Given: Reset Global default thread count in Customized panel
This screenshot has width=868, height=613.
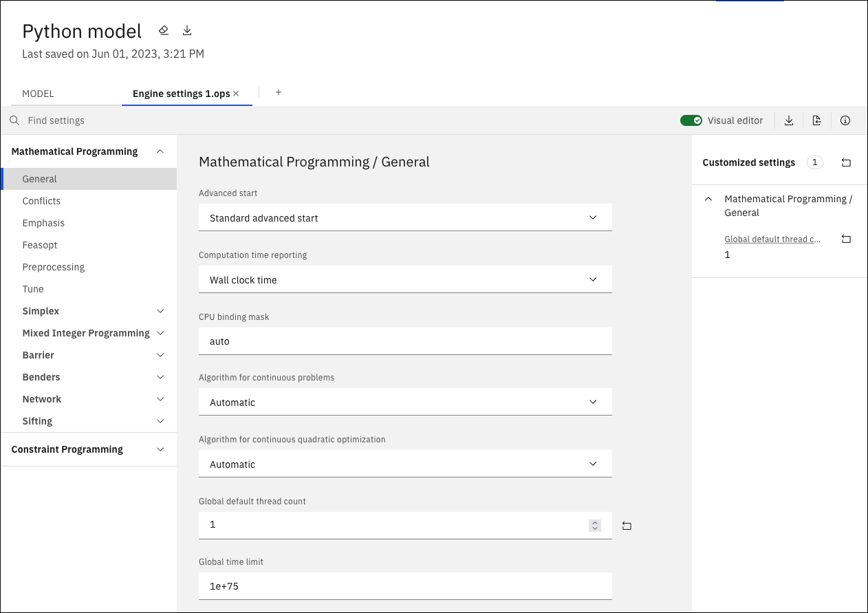Looking at the screenshot, I should [846, 239].
